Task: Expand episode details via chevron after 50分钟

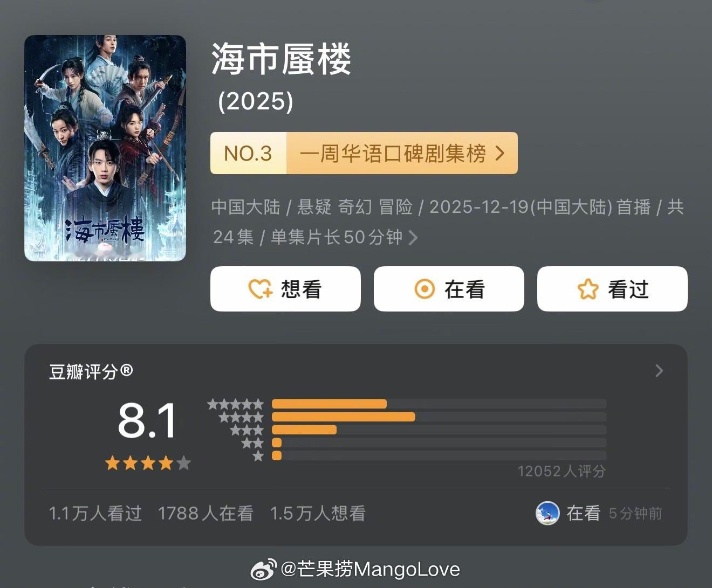Action: 413,237
